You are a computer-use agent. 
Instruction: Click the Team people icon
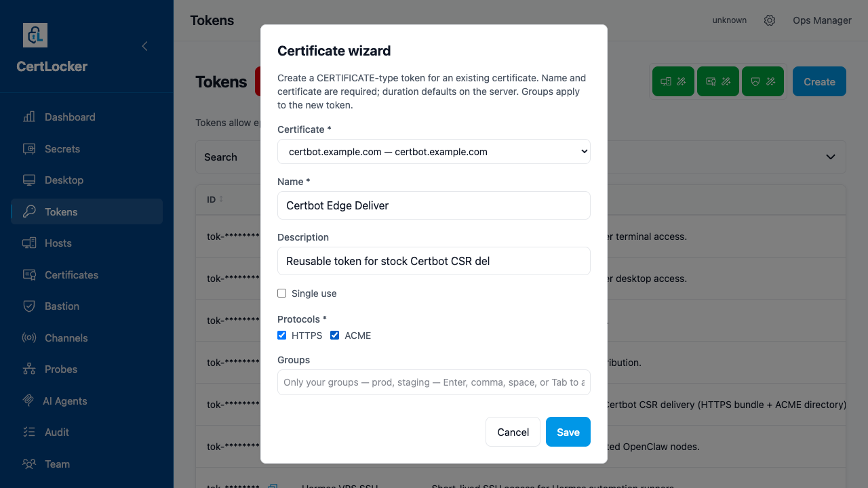pos(29,464)
